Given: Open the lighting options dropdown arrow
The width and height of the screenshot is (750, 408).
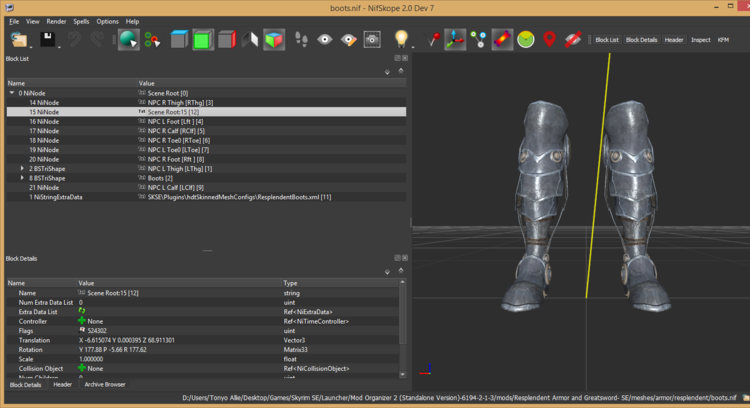Looking at the screenshot, I should coord(412,47).
